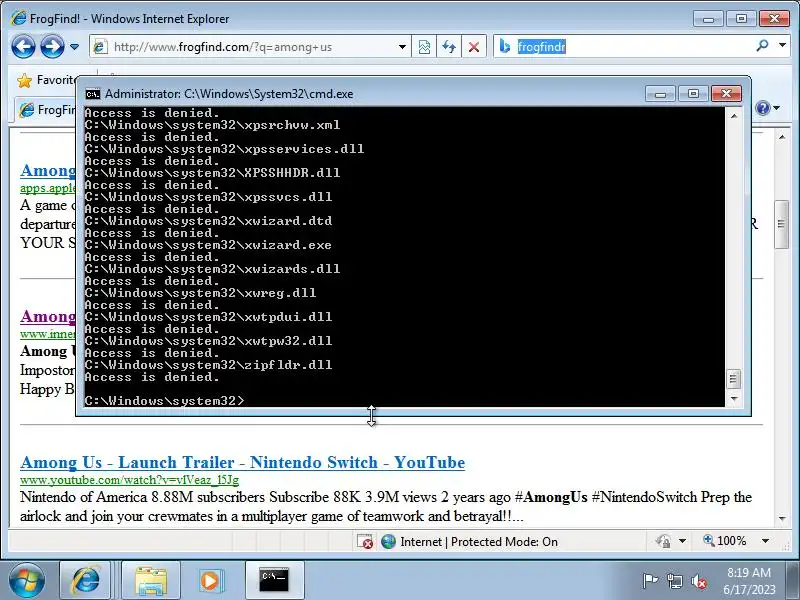The image size is (800, 600).
Task: Open the purple visited Among result link
Action: 48,316
